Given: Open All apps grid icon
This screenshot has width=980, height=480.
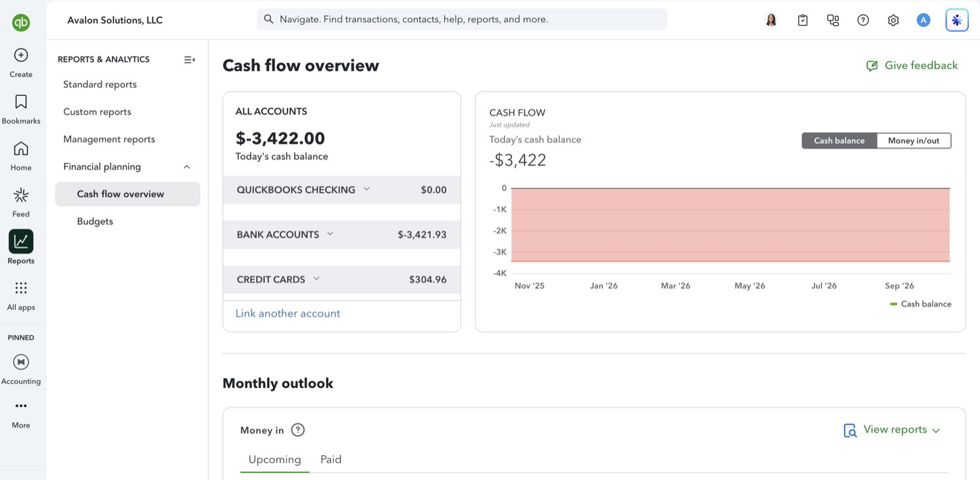Looking at the screenshot, I should (x=21, y=288).
